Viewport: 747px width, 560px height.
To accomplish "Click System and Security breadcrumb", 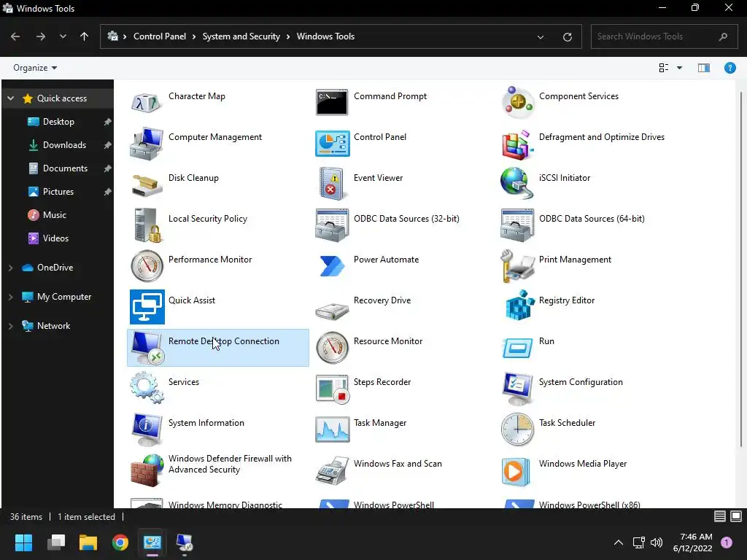I will tap(241, 36).
